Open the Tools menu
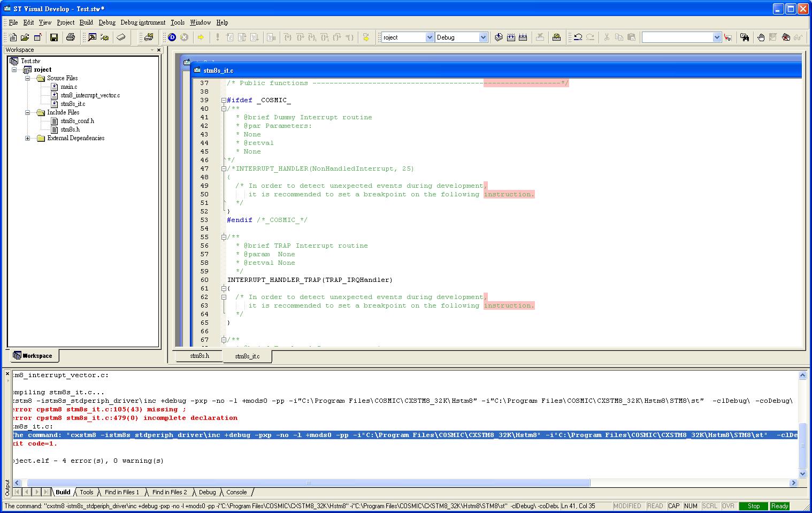 (178, 22)
